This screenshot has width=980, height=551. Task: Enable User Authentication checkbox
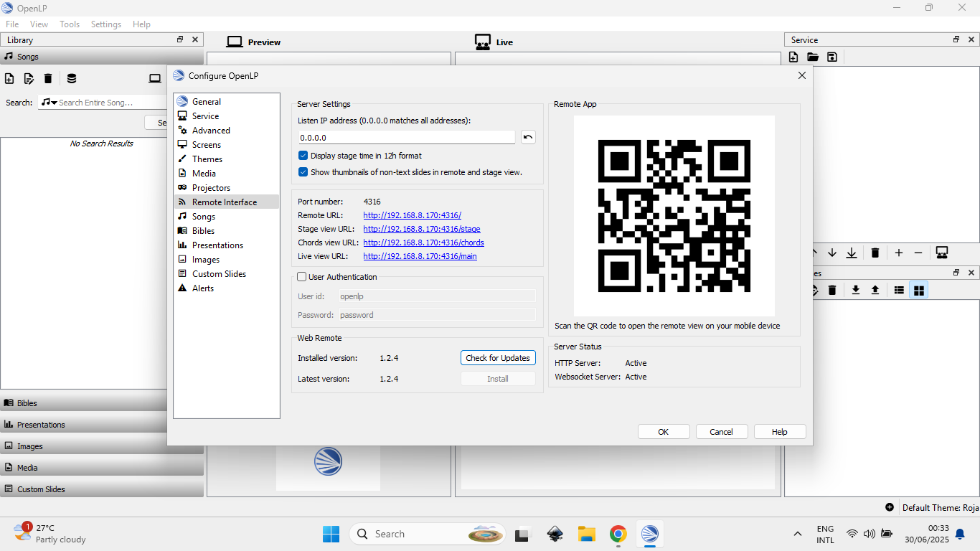coord(302,277)
